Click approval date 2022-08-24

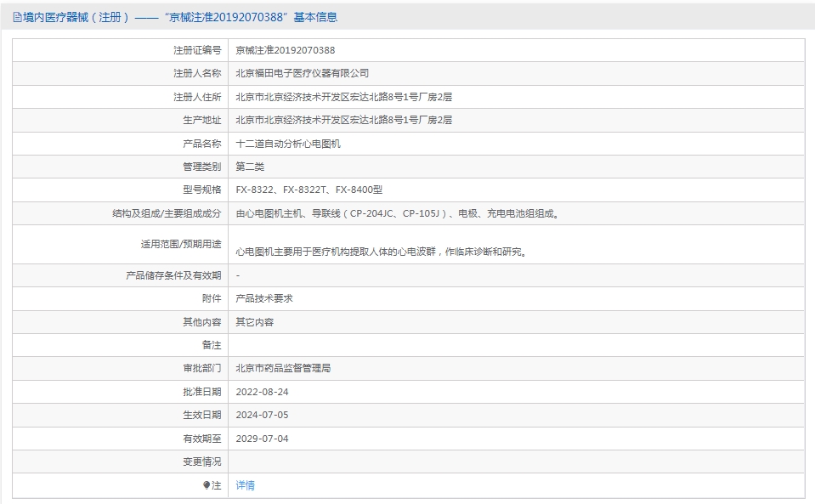click(262, 393)
